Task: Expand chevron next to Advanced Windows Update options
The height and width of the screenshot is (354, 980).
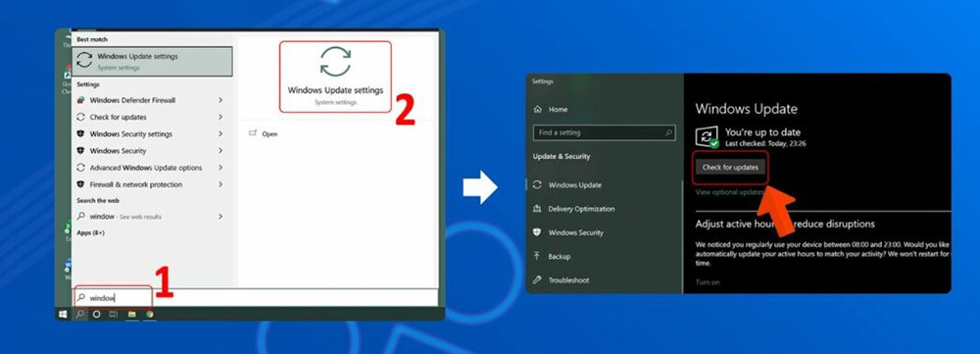Action: pyautogui.click(x=220, y=168)
